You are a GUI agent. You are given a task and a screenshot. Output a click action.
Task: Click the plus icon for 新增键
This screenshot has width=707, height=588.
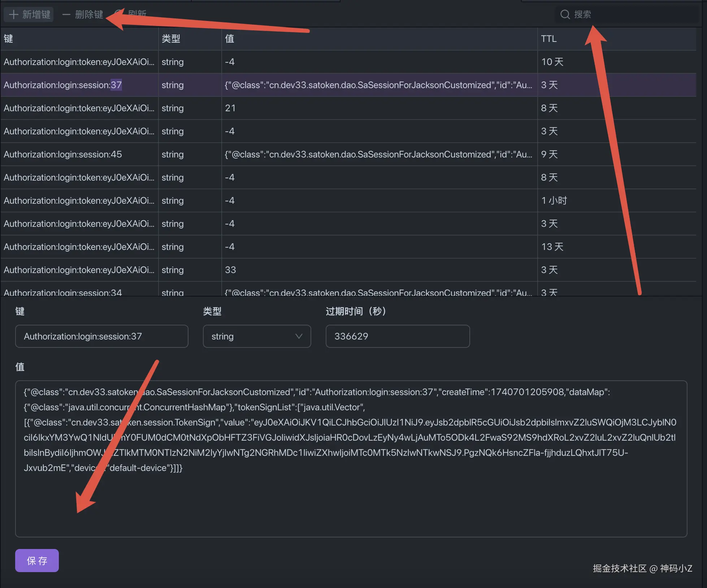pyautogui.click(x=14, y=14)
